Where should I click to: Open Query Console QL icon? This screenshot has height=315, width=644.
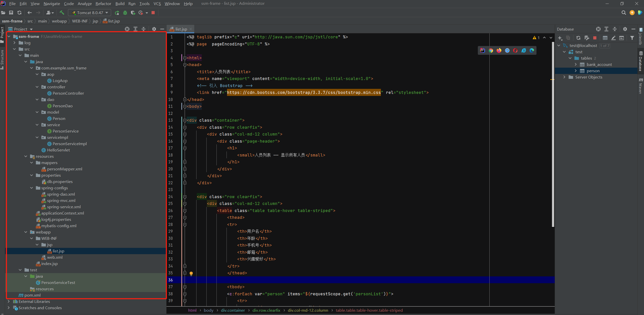(622, 38)
